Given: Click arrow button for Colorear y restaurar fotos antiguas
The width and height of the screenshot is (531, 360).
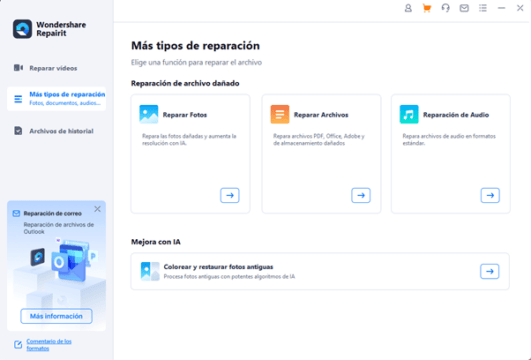Looking at the screenshot, I should [490, 271].
